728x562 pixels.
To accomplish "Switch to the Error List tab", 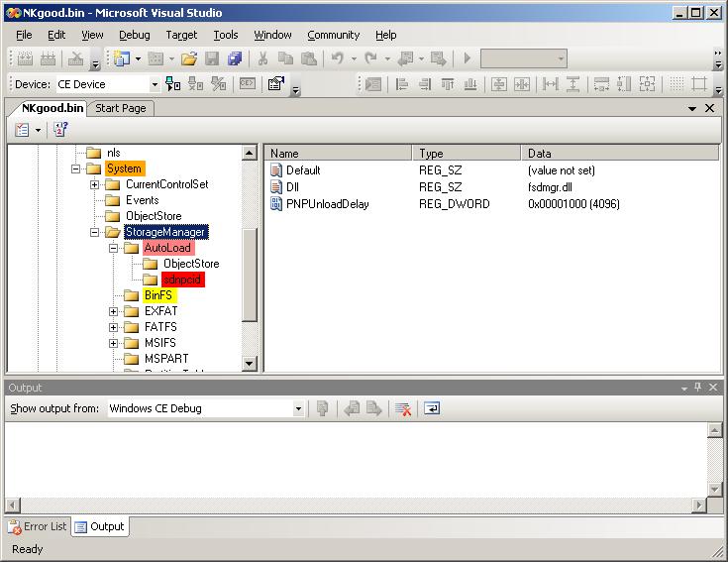I will click(38, 526).
